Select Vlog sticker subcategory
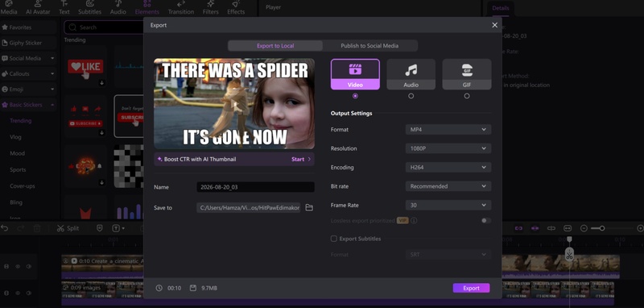The image size is (644, 308). tap(15, 137)
